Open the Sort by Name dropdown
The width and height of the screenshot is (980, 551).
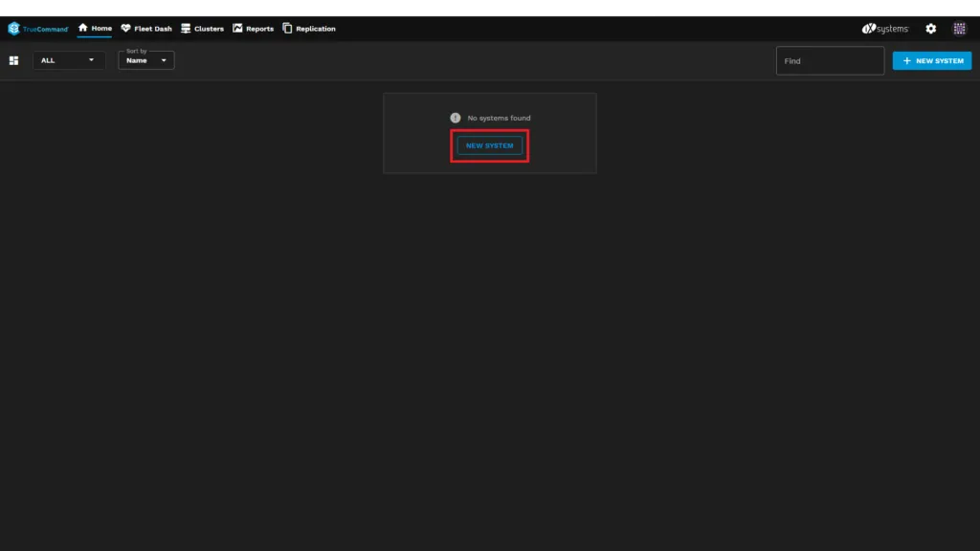click(144, 60)
